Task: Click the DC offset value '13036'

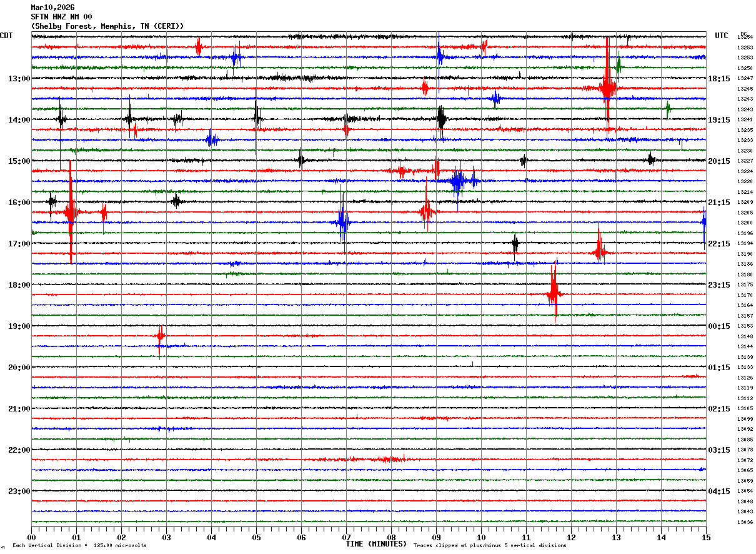Action: [x=745, y=523]
